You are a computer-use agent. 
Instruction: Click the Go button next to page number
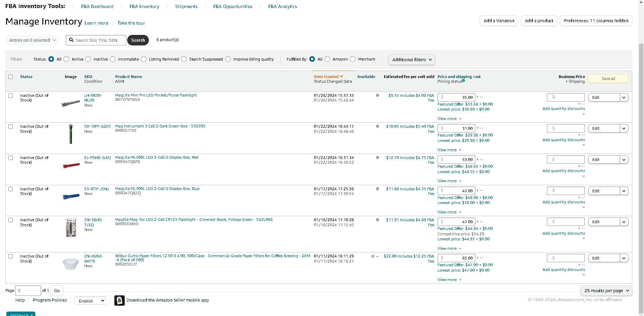coord(57,291)
